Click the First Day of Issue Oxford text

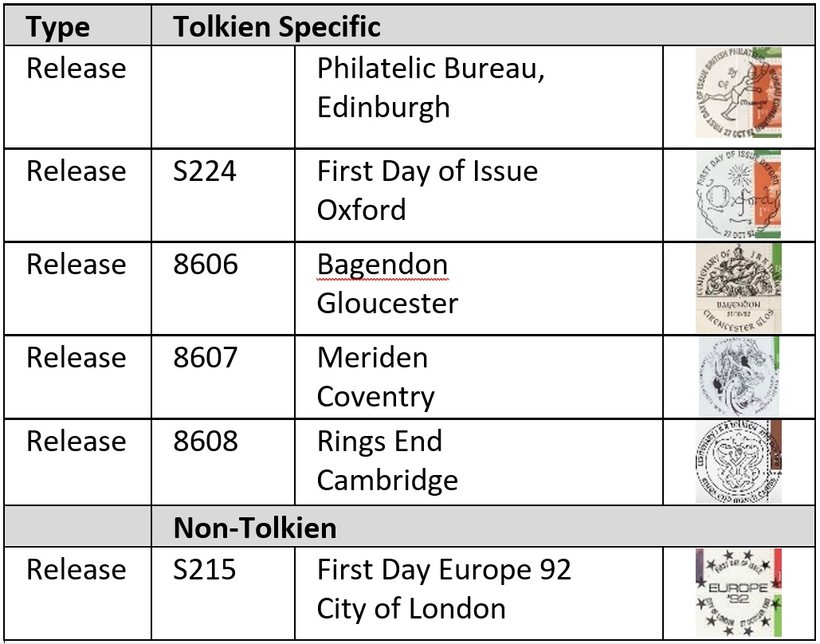pos(427,190)
